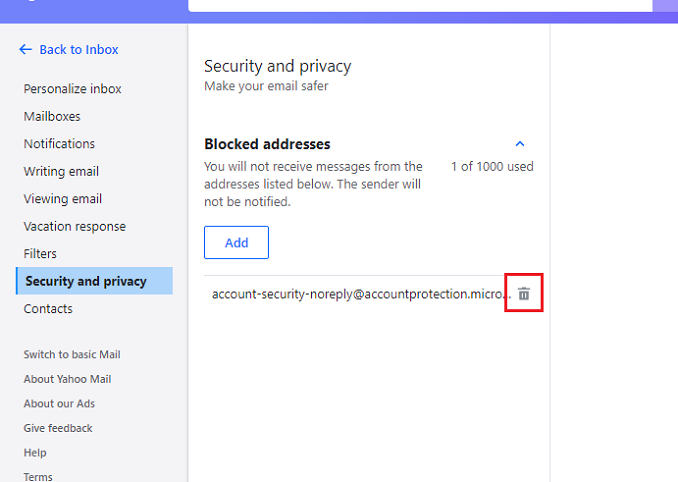Viewport: 678px width, 482px height.
Task: Select the blocked account-security-noreply address entry
Action: [361, 294]
